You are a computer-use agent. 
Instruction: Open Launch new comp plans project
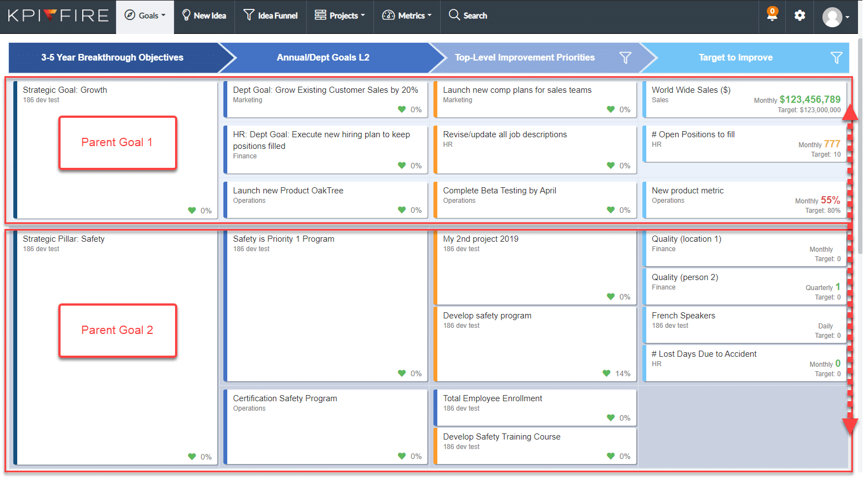click(x=535, y=99)
